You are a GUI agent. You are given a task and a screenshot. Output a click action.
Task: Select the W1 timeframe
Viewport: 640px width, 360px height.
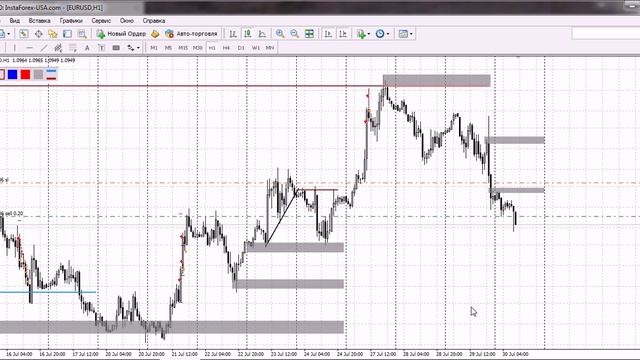256,48
